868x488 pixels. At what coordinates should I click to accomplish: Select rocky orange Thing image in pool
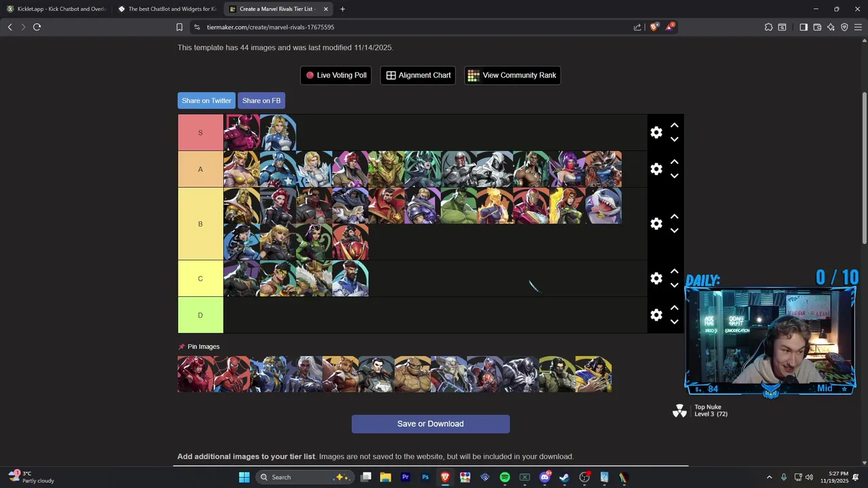pyautogui.click(x=412, y=374)
